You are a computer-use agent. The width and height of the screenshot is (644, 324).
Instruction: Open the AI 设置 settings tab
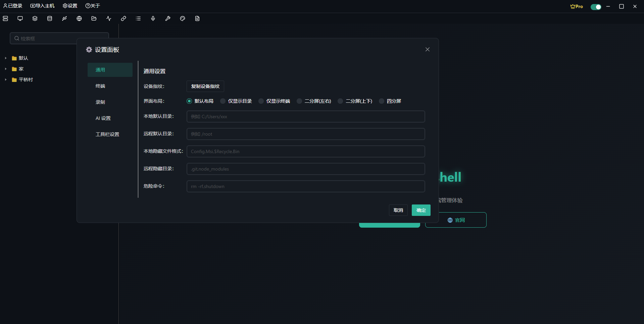103,118
